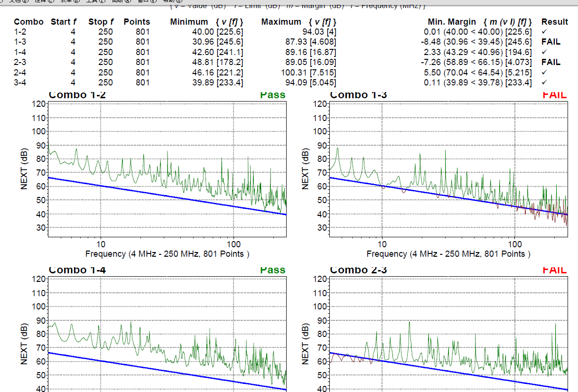578x392 pixels.
Task: Click the Combo column header
Action: [28, 22]
